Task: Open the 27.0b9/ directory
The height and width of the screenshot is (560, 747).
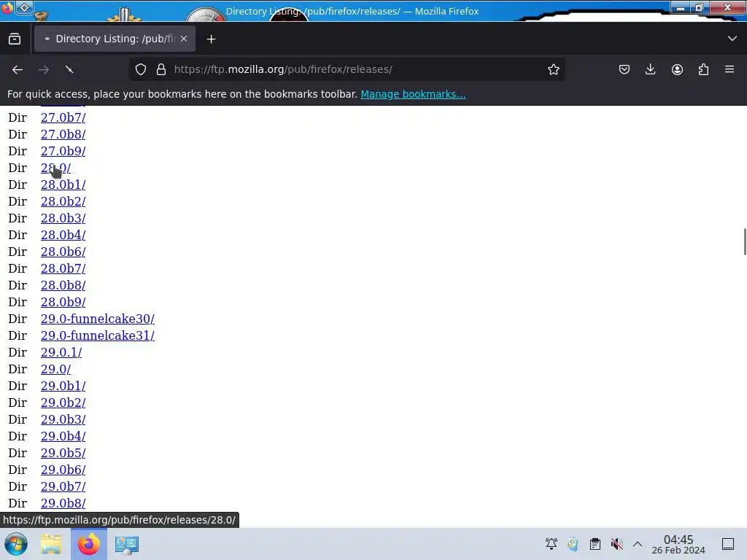Action: tap(63, 151)
